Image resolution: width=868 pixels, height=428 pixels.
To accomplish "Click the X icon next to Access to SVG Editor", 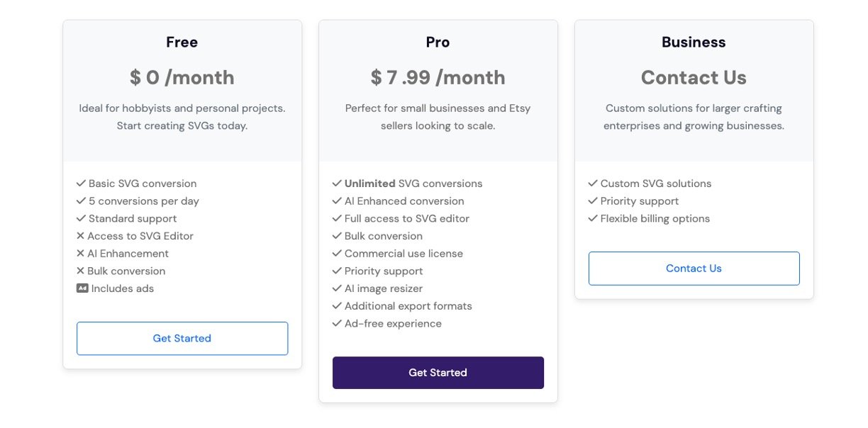I will 80,237.
